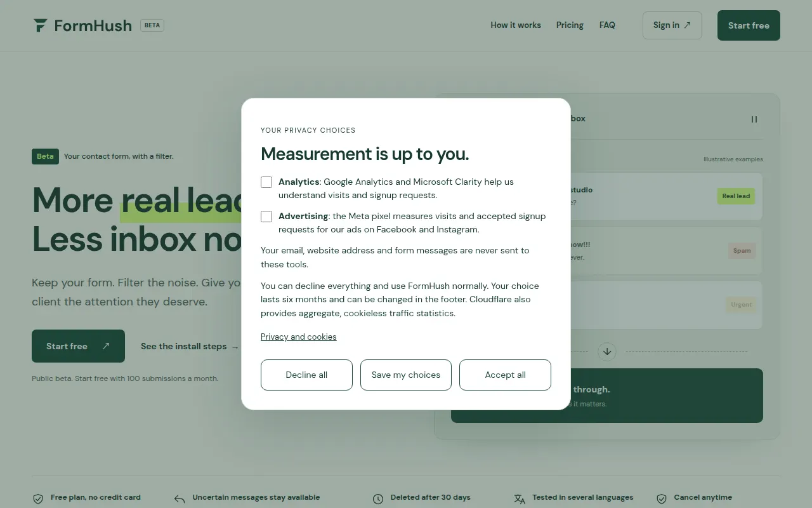This screenshot has width=812, height=508.
Task: Click the FormHush logo icon
Action: [40, 25]
